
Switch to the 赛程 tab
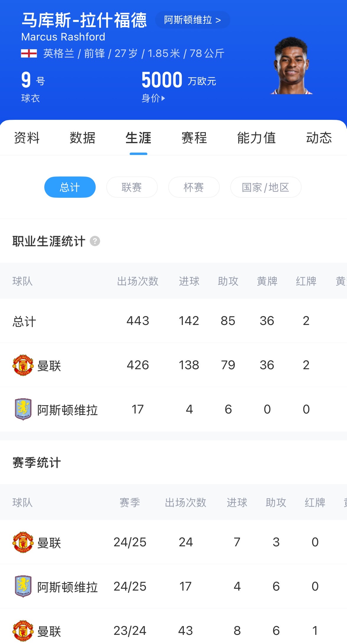pyautogui.click(x=194, y=138)
